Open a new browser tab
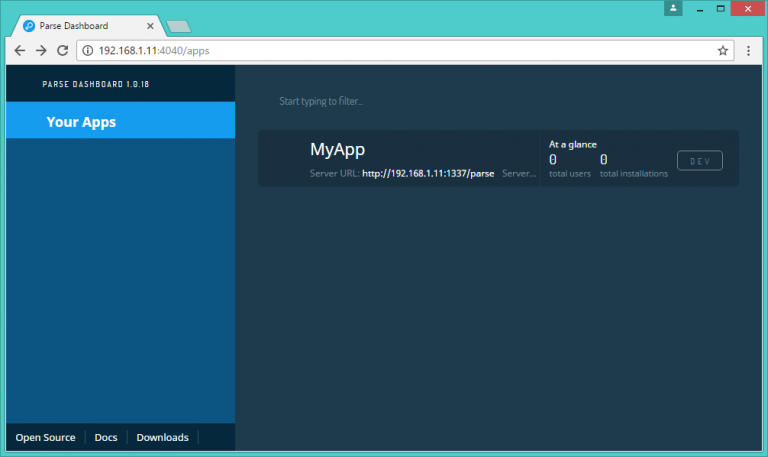Screen dimensions: 768x457 click(x=178, y=26)
